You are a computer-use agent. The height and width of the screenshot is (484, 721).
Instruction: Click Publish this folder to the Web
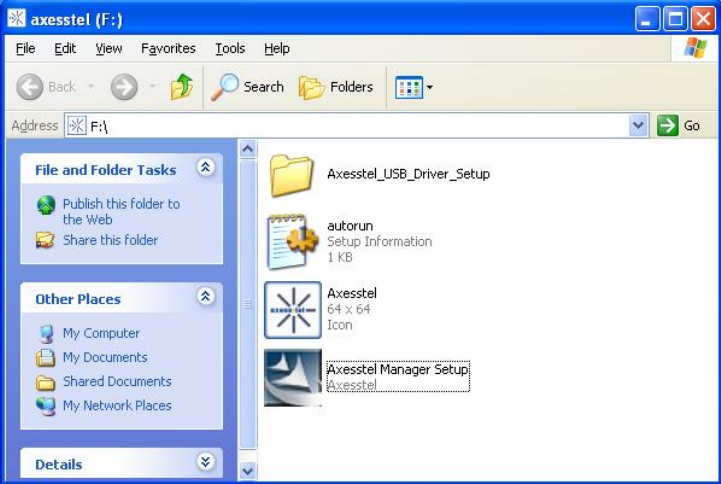click(121, 211)
